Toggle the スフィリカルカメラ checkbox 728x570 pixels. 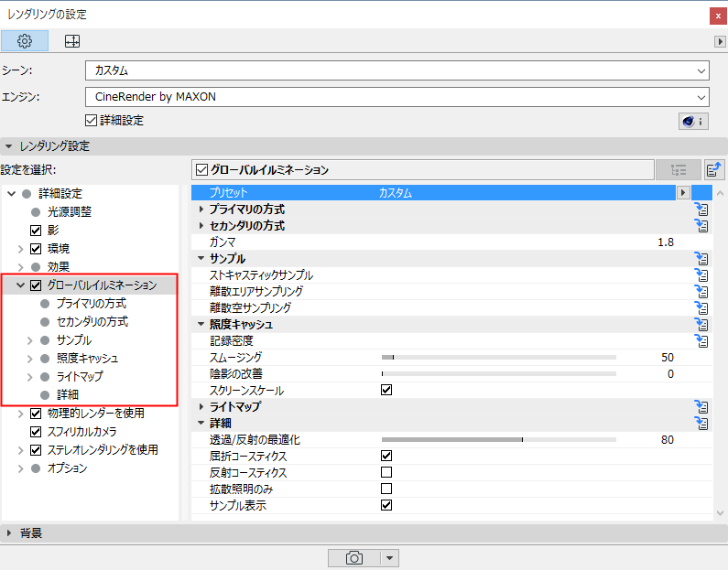(x=36, y=432)
